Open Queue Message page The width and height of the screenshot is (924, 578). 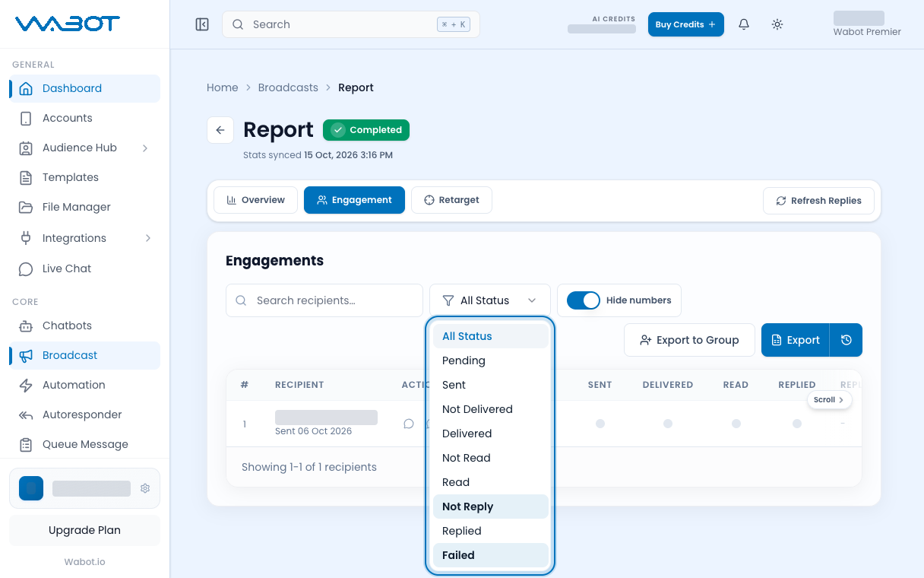pos(85,444)
